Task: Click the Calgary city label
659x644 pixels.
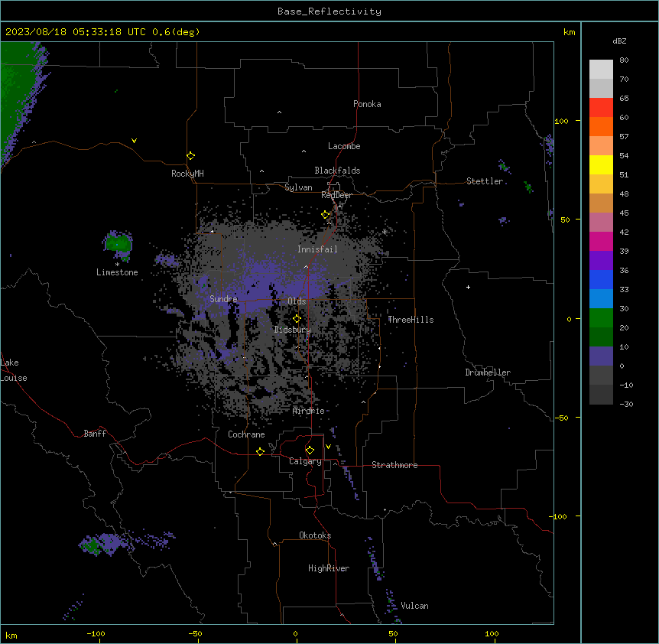Action: coord(305,461)
